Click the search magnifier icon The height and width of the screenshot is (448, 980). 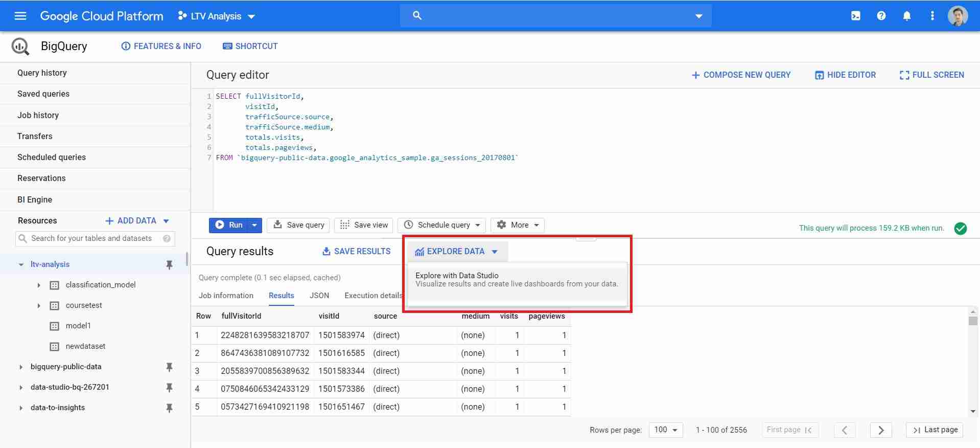[417, 16]
